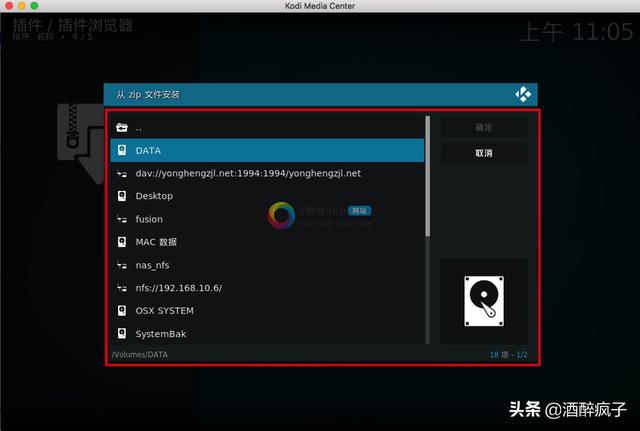Click the 取消 (Cancel) button
The height and width of the screenshot is (431, 640).
click(x=484, y=153)
